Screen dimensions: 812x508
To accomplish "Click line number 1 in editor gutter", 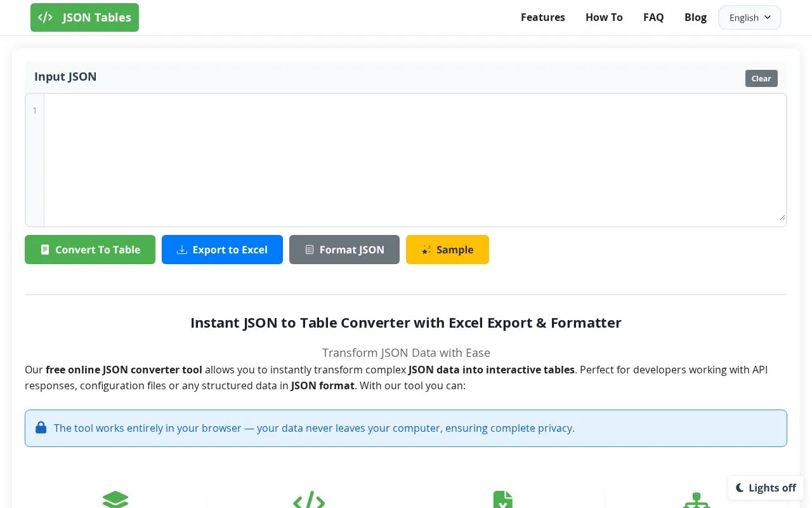I will click(x=35, y=110).
